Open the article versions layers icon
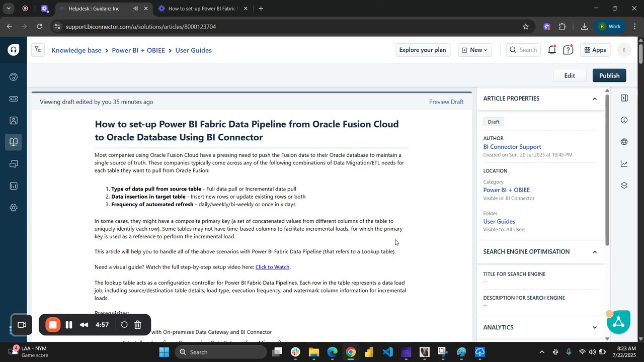 click(624, 185)
